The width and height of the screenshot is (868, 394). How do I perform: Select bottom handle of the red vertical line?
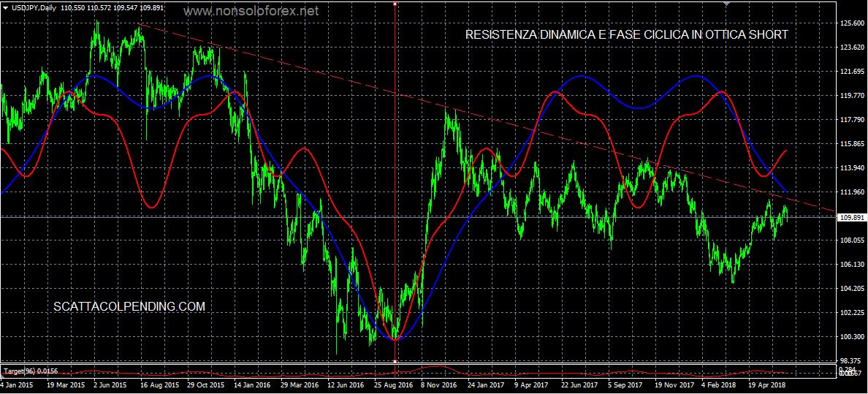(395, 361)
